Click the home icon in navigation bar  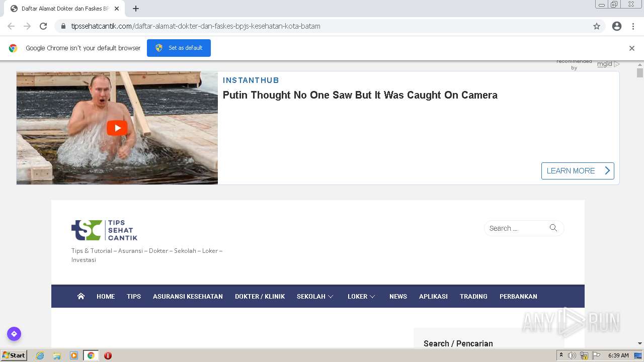click(81, 296)
